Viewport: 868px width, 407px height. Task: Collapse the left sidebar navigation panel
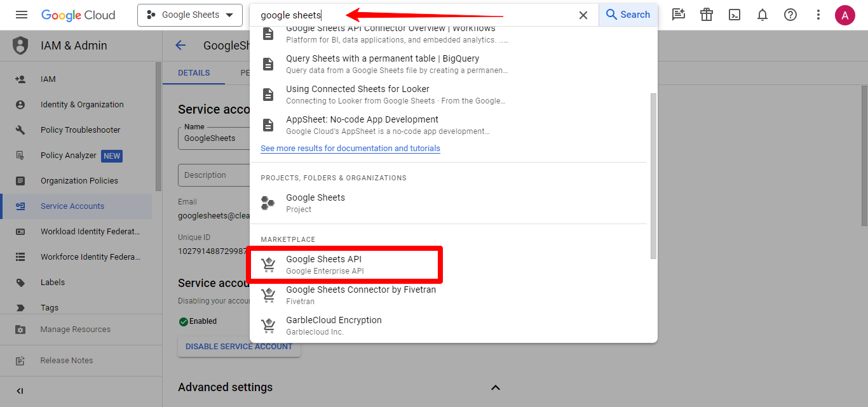pos(20,391)
